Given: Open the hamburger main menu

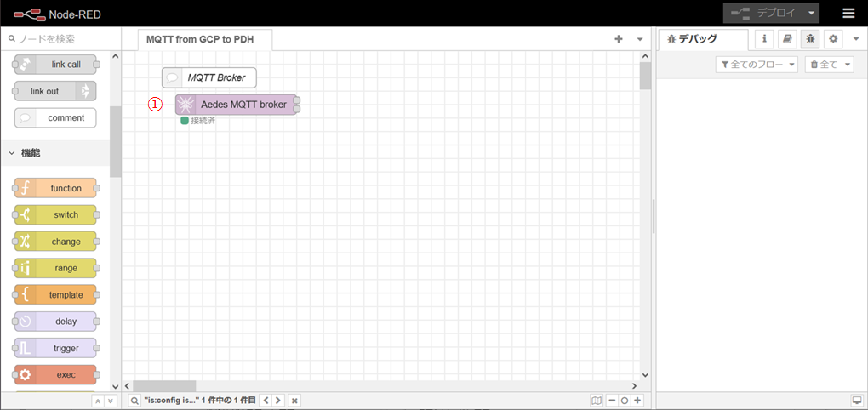Looking at the screenshot, I should tap(848, 13).
